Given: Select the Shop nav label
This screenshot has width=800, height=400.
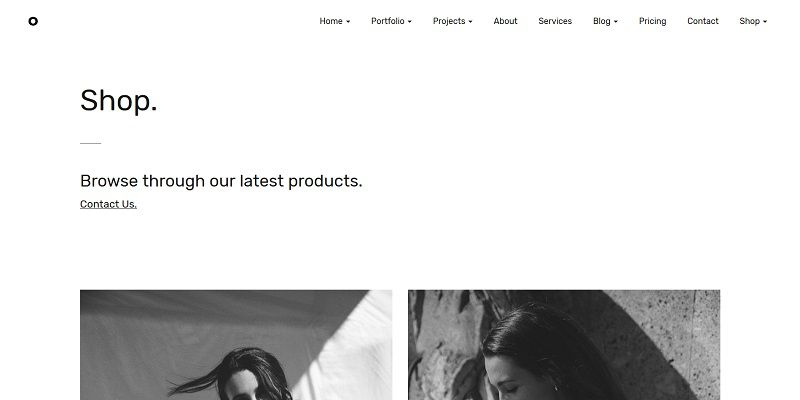Looking at the screenshot, I should click(749, 21).
